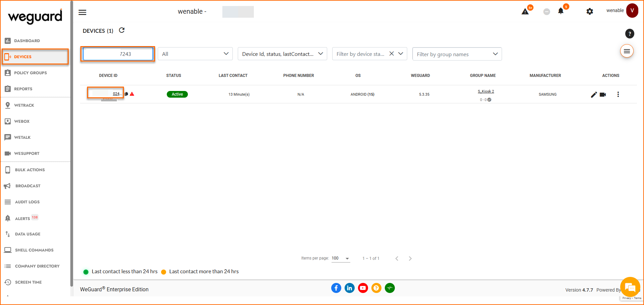This screenshot has width=644, height=305.
Task: Open WeSupport
Action: tap(26, 154)
